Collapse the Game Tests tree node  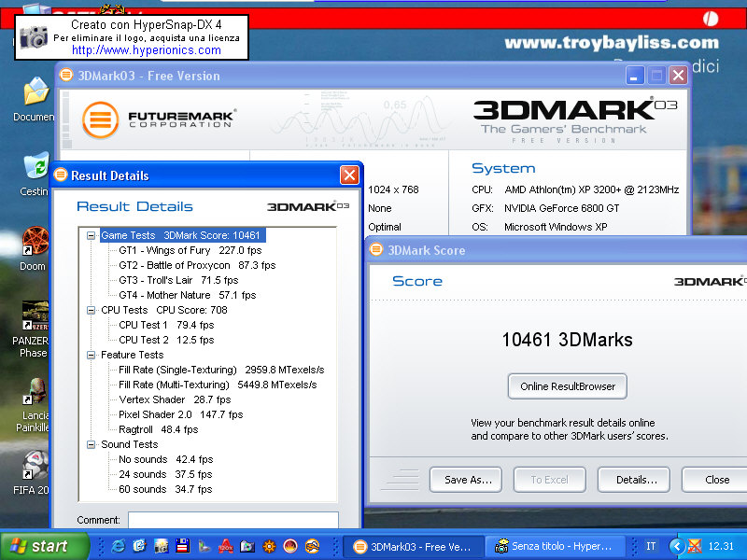point(91,235)
